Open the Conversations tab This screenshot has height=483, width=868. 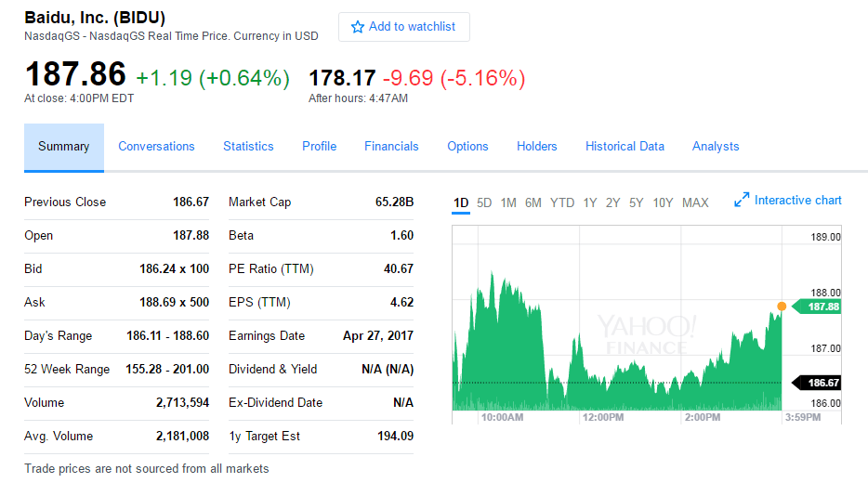156,146
